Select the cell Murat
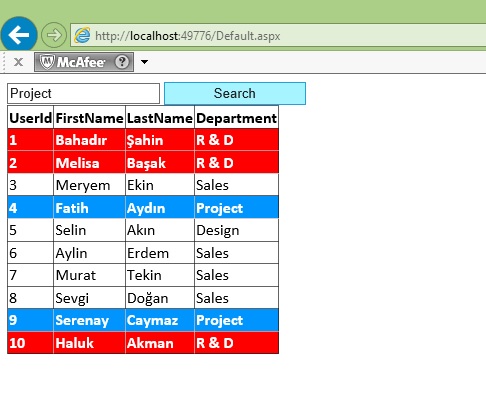 click(89, 275)
